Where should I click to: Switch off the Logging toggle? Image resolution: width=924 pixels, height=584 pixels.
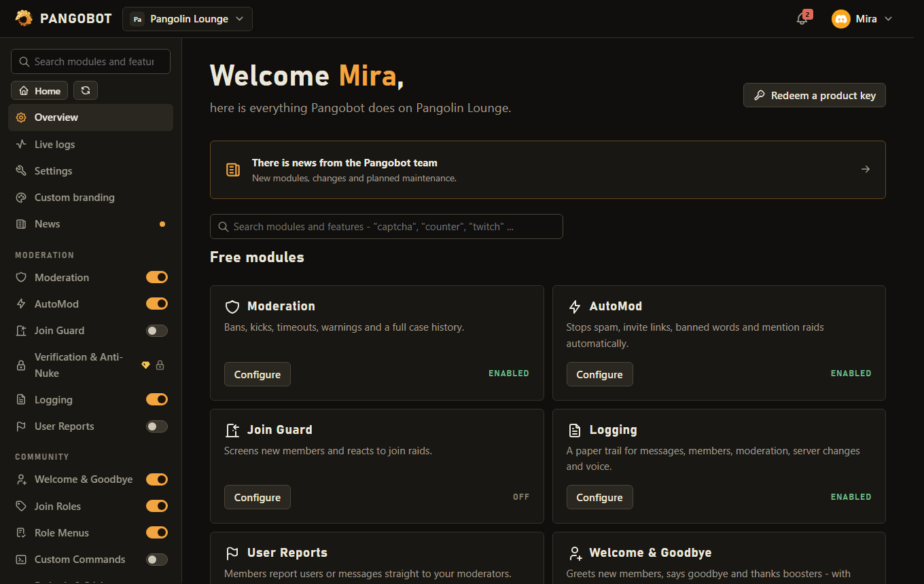click(x=157, y=399)
